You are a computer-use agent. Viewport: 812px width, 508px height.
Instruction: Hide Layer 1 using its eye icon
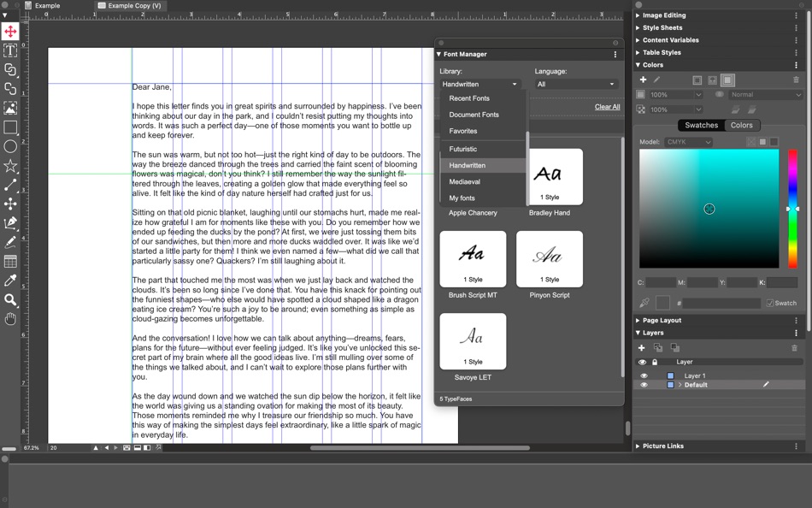pos(644,375)
